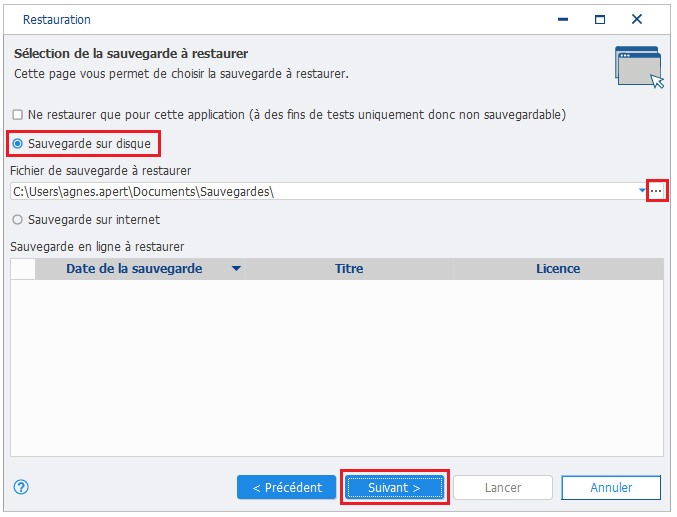Expand the backup file path dropdown arrow
Viewport: 677px width, 517px height.
pyautogui.click(x=642, y=191)
